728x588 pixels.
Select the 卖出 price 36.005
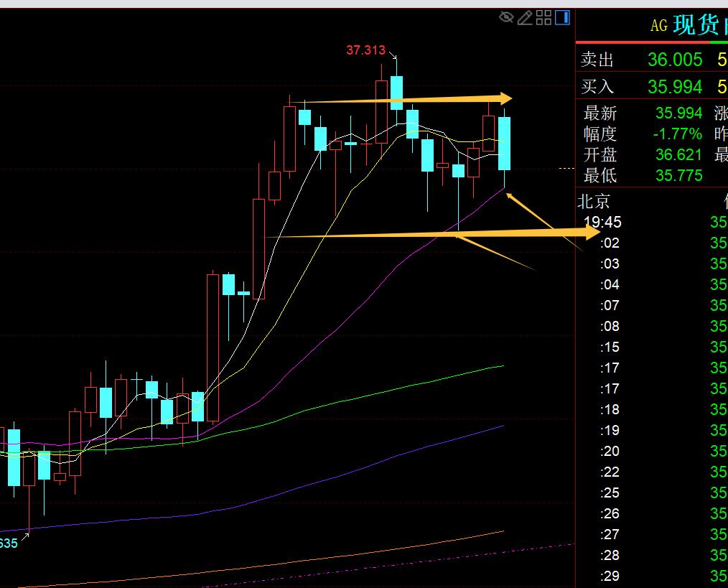(675, 60)
